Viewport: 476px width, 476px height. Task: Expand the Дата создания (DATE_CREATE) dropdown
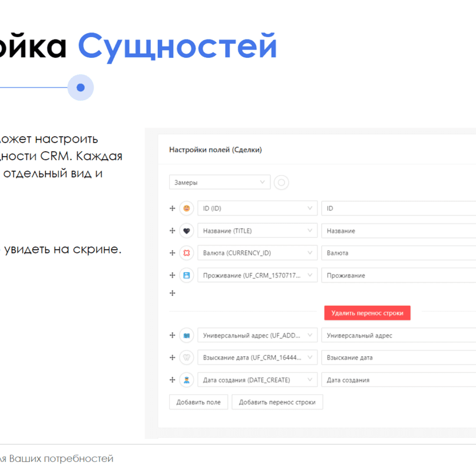(x=257, y=380)
